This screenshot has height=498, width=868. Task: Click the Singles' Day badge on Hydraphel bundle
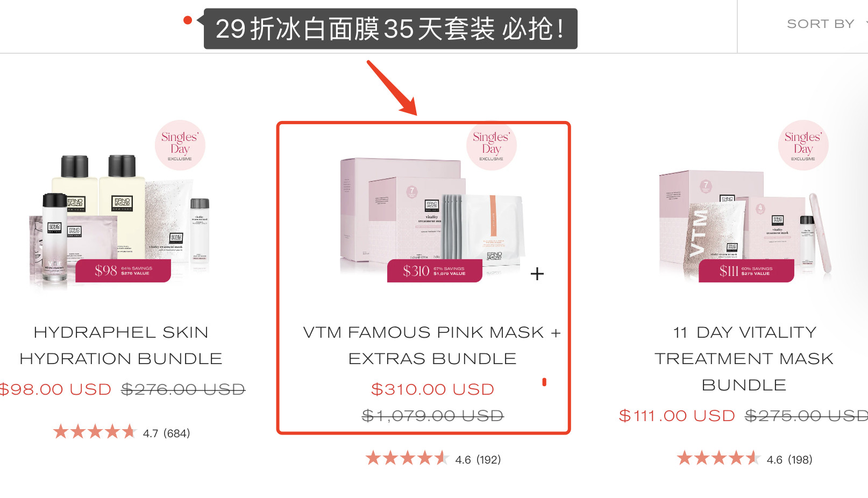[180, 145]
